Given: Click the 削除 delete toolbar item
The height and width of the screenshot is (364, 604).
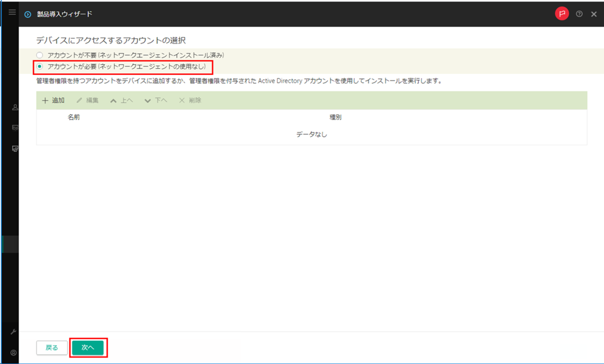Looking at the screenshot, I should click(x=189, y=100).
